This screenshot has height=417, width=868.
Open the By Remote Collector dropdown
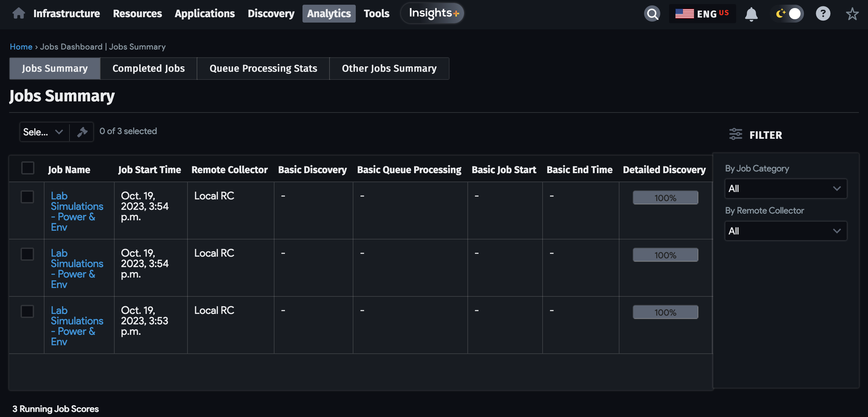coord(785,231)
